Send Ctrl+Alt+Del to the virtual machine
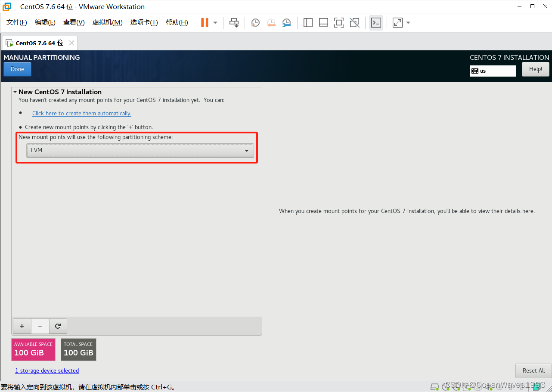The height and width of the screenshot is (392, 552). pyautogui.click(x=234, y=23)
